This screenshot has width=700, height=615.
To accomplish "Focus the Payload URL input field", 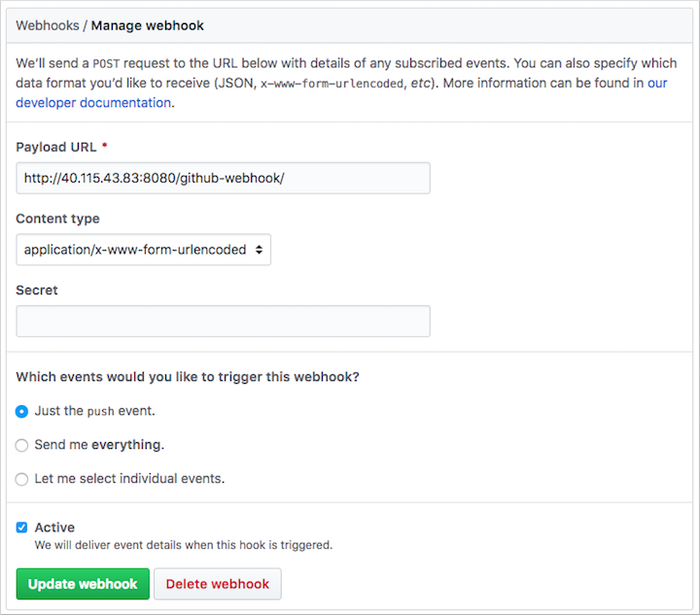I will click(x=223, y=179).
